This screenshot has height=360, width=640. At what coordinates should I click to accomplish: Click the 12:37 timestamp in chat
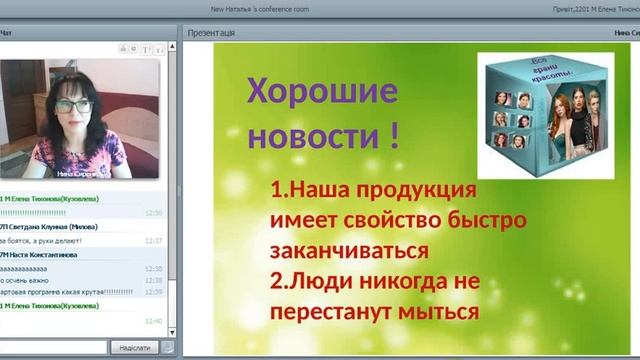[154, 241]
